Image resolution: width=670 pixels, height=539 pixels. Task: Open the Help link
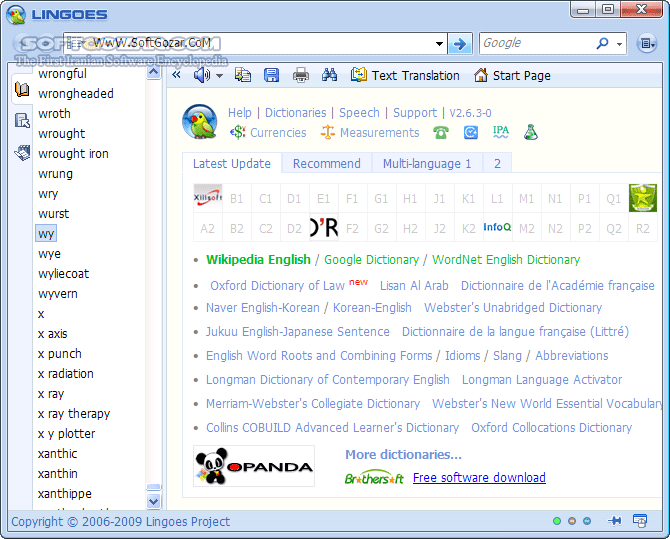[240, 113]
